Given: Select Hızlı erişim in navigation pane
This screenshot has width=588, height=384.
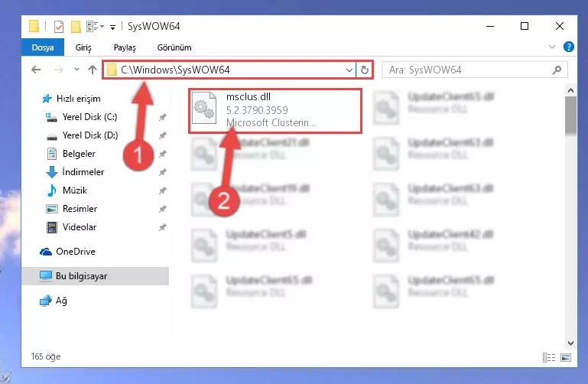Looking at the screenshot, I should [71, 99].
